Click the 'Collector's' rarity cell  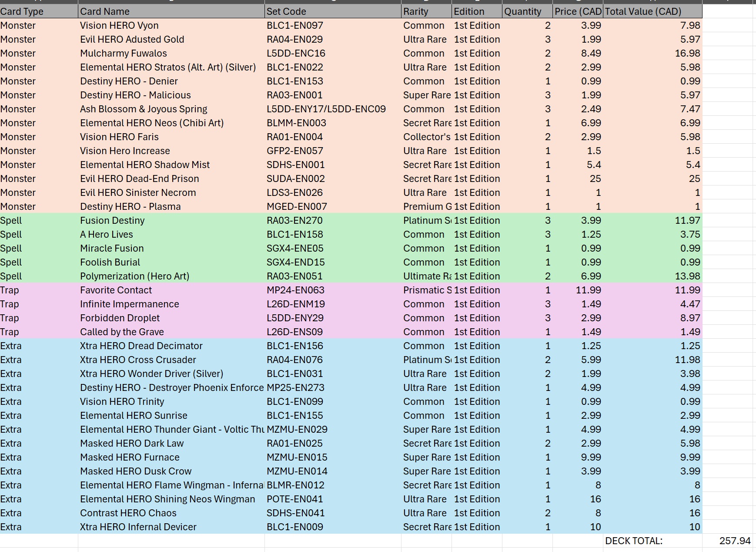point(426,137)
